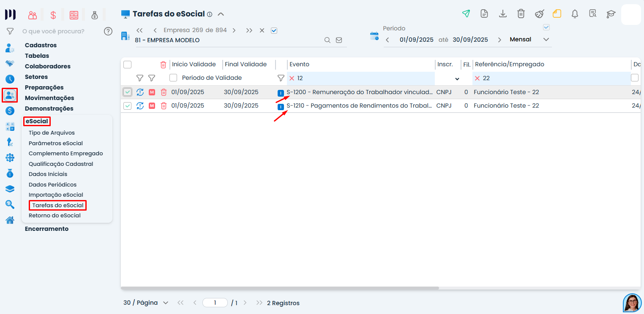The width and height of the screenshot is (644, 314).
Task: Go to next company with single right chevron
Action: click(x=234, y=30)
